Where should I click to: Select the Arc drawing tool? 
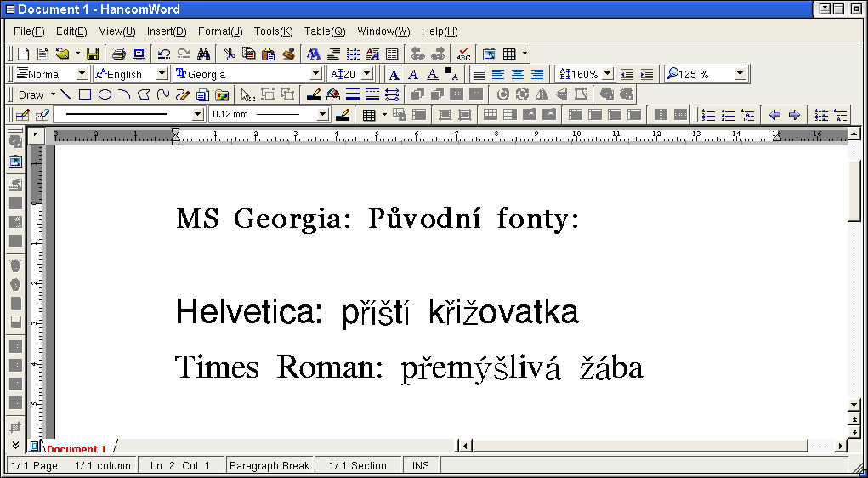[x=124, y=94]
